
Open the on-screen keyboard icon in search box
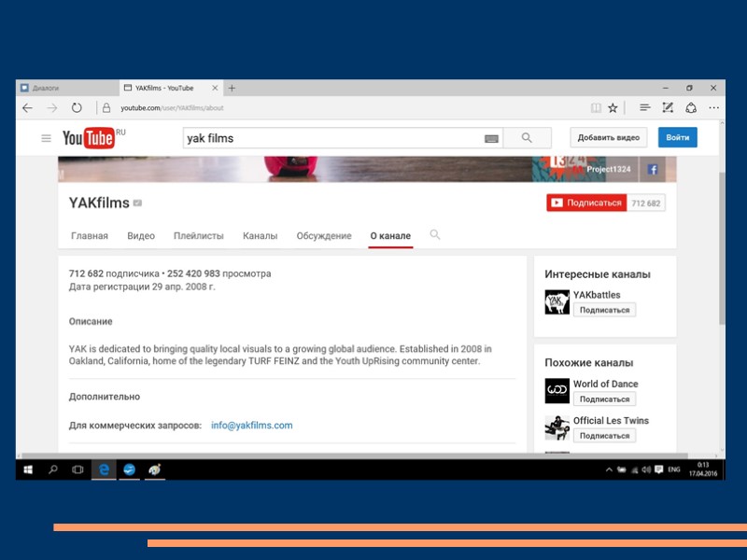click(x=491, y=138)
